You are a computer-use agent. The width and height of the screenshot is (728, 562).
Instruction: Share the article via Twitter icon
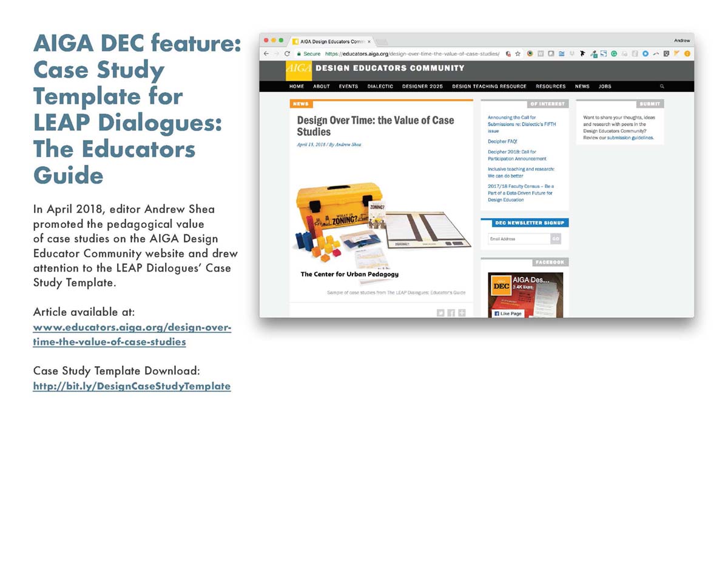(x=441, y=313)
